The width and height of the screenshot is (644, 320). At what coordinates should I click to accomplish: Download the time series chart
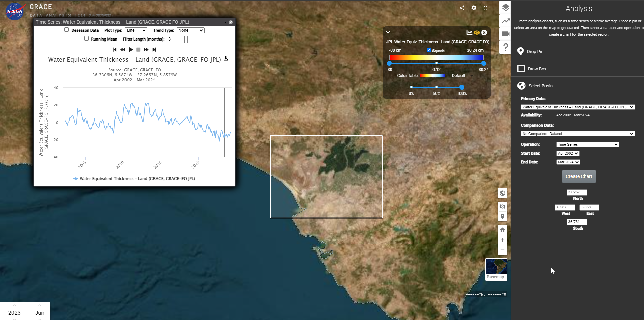pyautogui.click(x=226, y=59)
